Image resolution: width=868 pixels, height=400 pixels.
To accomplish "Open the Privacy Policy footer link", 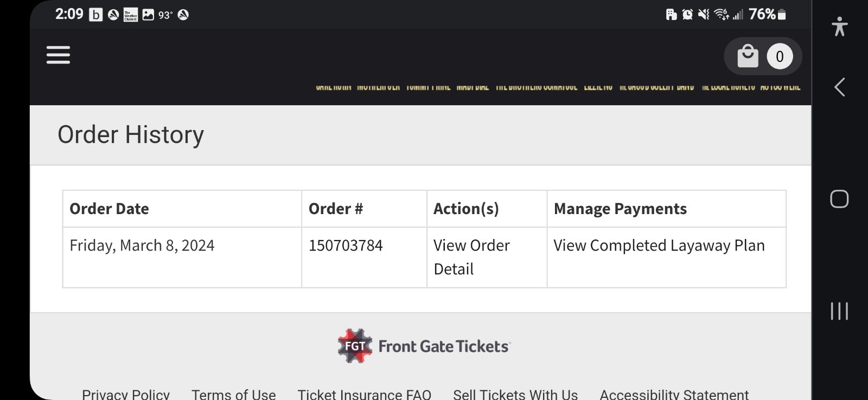I will [126, 394].
